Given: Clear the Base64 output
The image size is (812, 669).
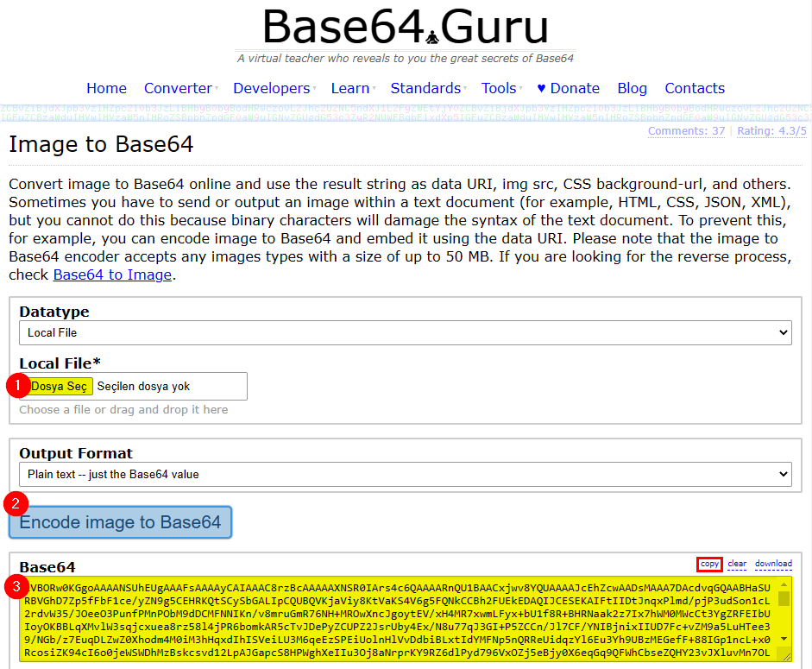Looking at the screenshot, I should coord(737,564).
